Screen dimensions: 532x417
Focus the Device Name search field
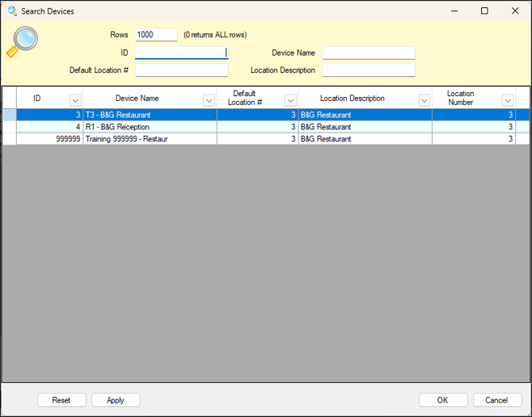pyautogui.click(x=368, y=52)
